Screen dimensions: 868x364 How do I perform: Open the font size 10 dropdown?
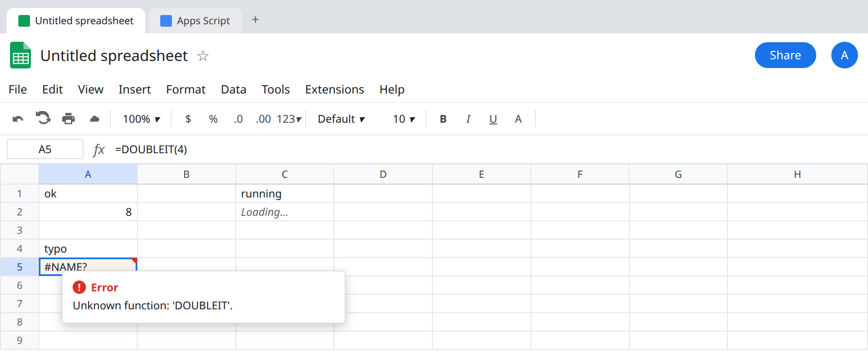404,119
